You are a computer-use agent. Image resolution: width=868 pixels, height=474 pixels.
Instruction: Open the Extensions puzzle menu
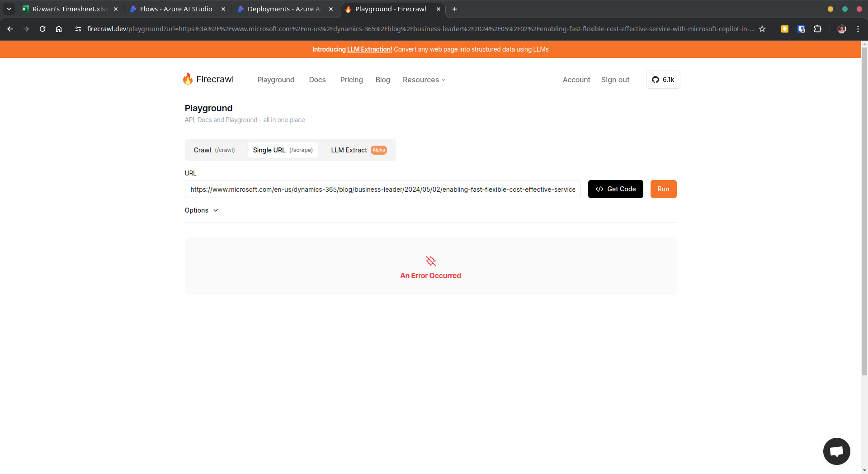point(817,29)
